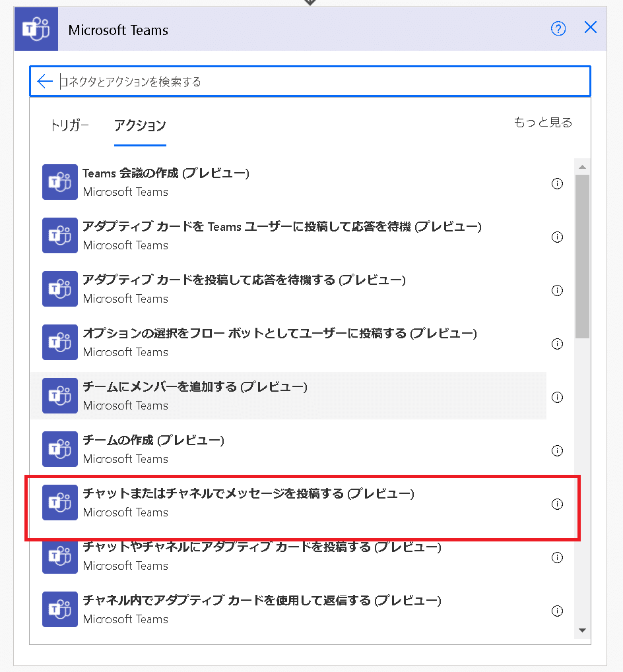Select アダプティブ カードを投稿して応答を待機する action
Screen dimensions: 623x672
coord(288,289)
